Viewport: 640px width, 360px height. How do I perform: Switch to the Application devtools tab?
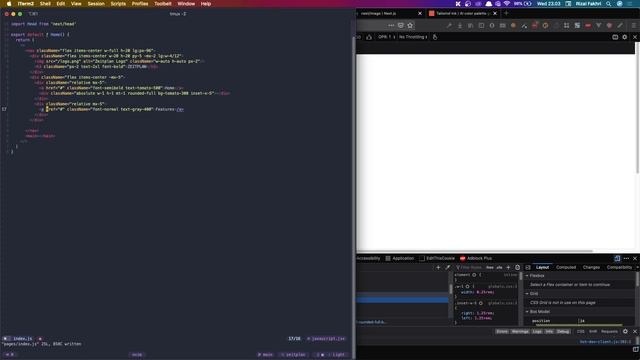click(400, 258)
